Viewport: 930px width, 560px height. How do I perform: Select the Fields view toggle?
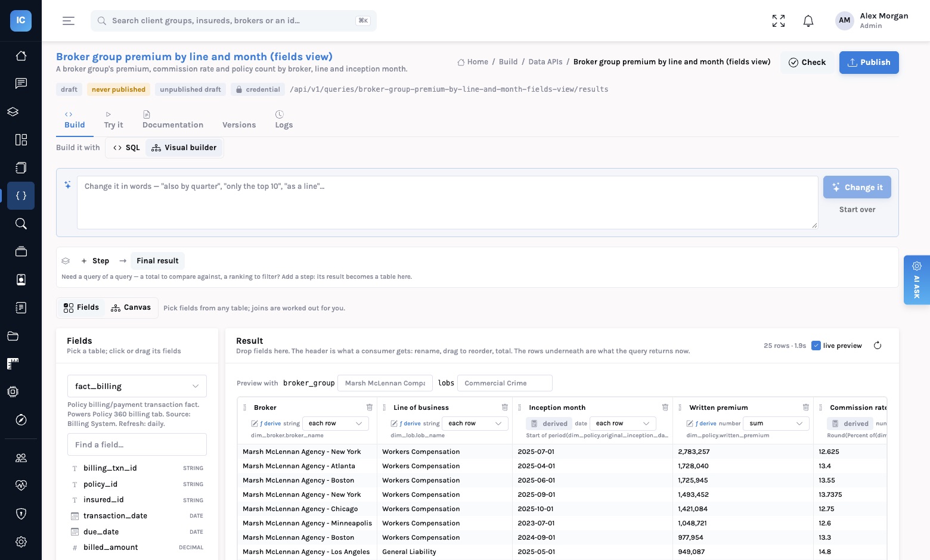point(81,307)
